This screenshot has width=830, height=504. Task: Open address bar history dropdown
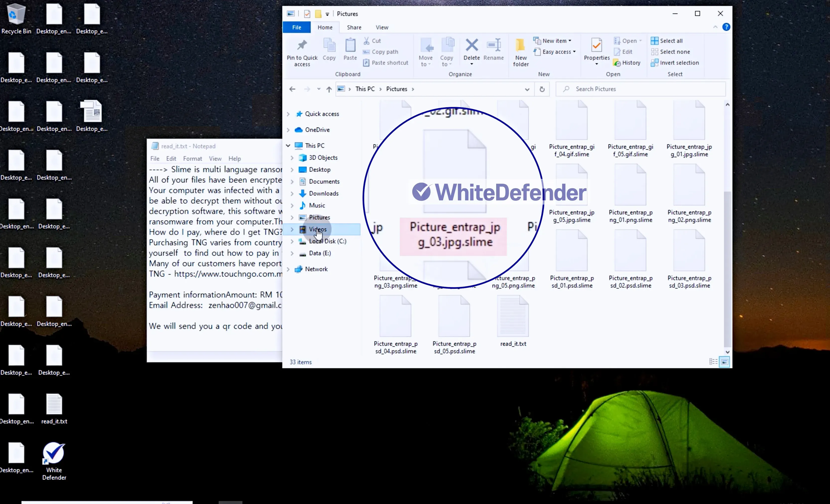(527, 89)
